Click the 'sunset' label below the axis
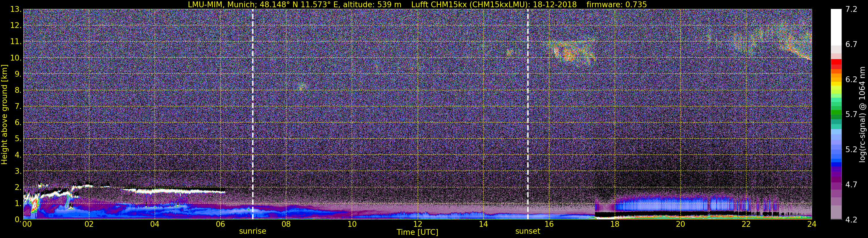The height and width of the screenshot is (238, 868). (x=528, y=231)
